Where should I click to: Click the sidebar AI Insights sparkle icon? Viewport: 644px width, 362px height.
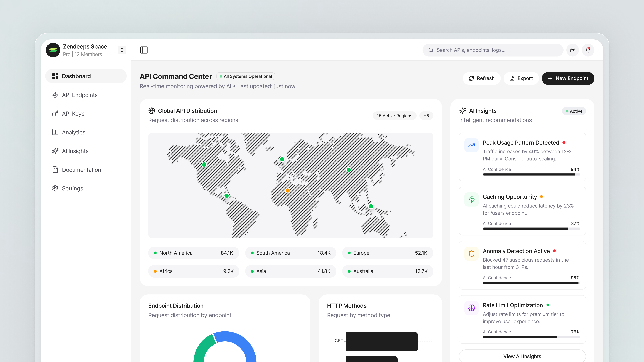(x=55, y=151)
